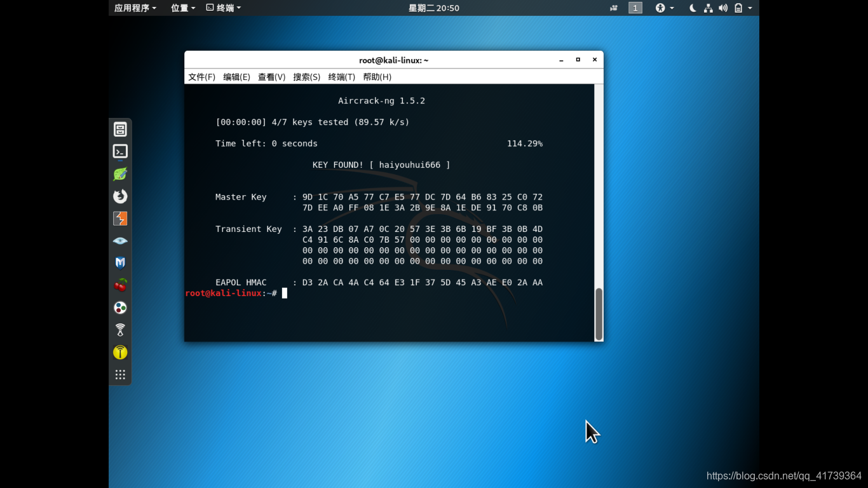Open the yellow circular antenna dock icon
The width and height of the screenshot is (868, 488).
(120, 352)
